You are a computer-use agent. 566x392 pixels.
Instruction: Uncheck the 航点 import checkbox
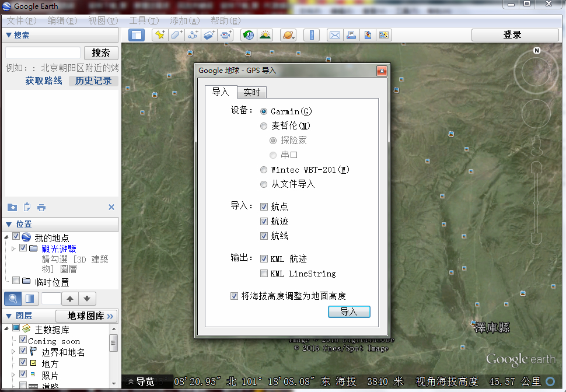click(x=264, y=206)
